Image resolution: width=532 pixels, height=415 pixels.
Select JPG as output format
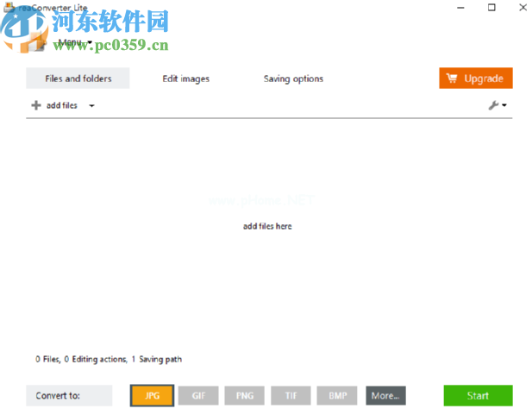pyautogui.click(x=153, y=395)
